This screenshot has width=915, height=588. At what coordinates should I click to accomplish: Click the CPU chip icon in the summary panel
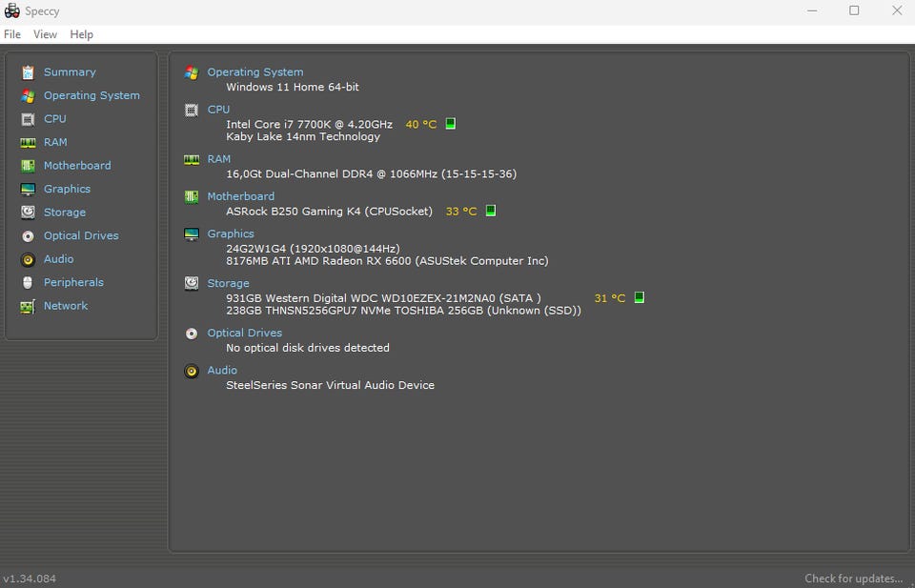coord(192,110)
